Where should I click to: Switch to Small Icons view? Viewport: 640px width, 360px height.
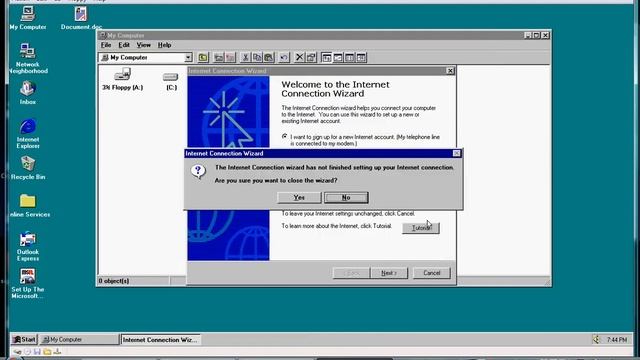[338, 58]
